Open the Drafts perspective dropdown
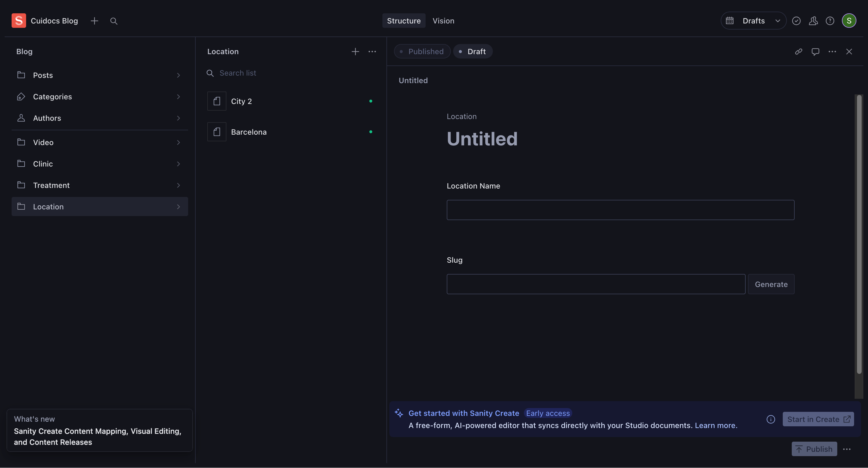This screenshot has height=468, width=868. pos(753,21)
